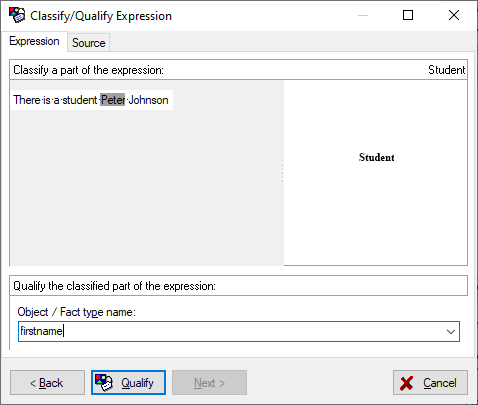Click the bold Student object in right pane
This screenshot has height=405, width=478.
tap(376, 157)
